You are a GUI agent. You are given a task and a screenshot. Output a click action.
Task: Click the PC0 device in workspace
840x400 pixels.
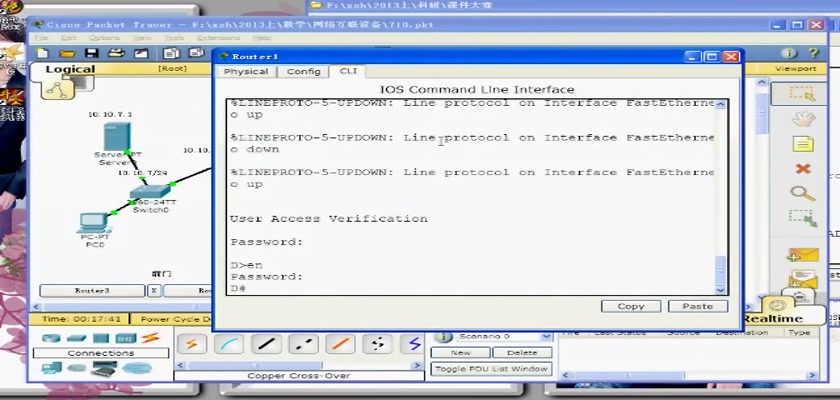pyautogui.click(x=93, y=223)
